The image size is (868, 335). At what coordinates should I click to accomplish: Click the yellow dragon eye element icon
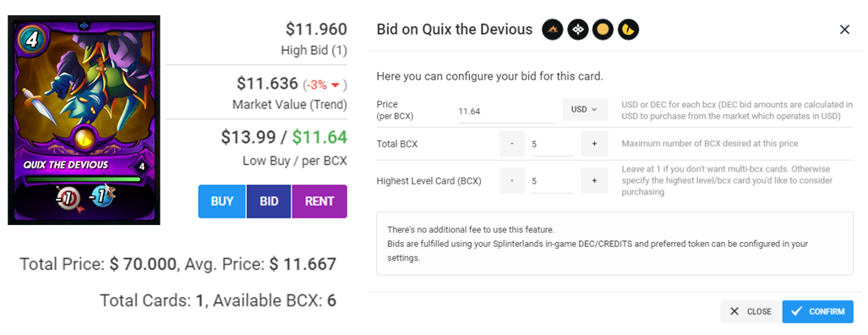tap(628, 30)
